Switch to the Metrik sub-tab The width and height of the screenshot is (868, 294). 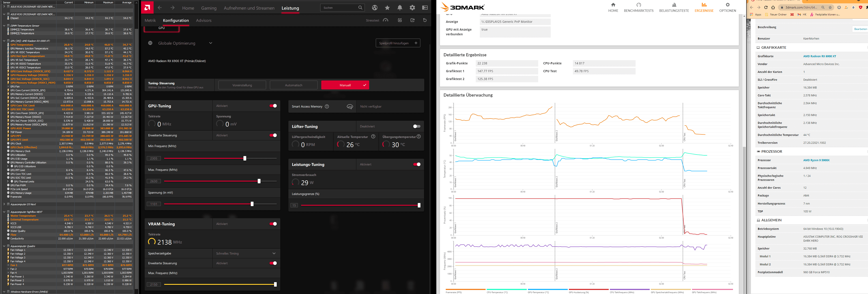pyautogui.click(x=150, y=21)
